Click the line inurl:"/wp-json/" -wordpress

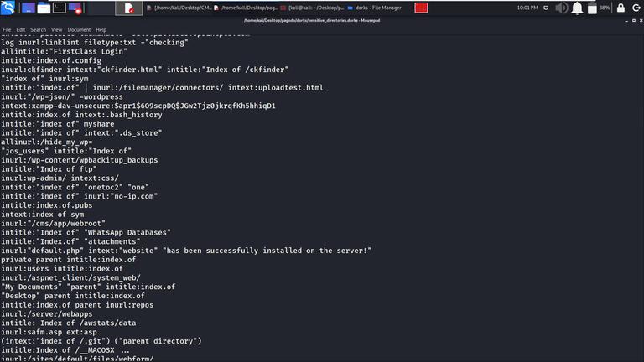pos(62,97)
